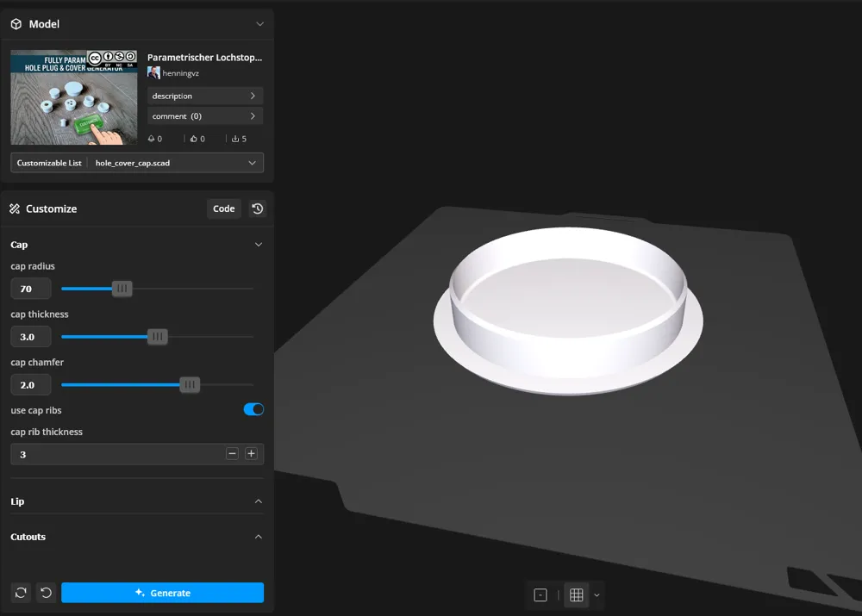Viewport: 862px width, 616px height.
Task: Adjust the cap radius slider handle
Action: coord(122,289)
